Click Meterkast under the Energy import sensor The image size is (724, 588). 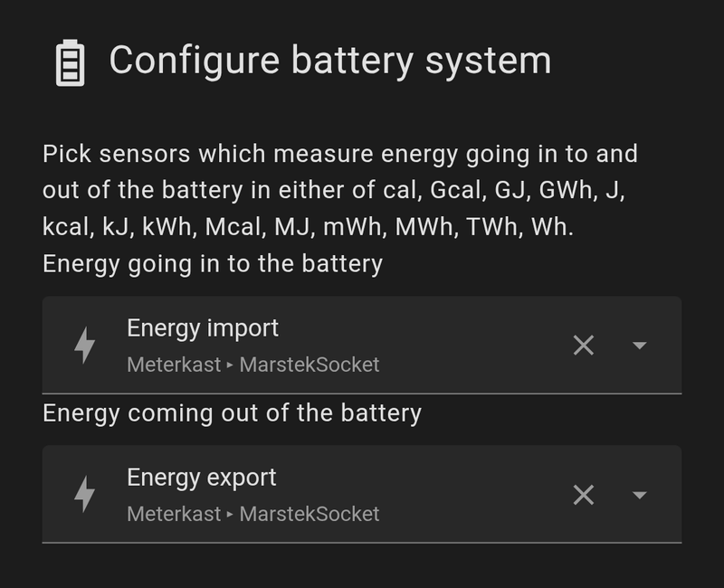tap(174, 365)
